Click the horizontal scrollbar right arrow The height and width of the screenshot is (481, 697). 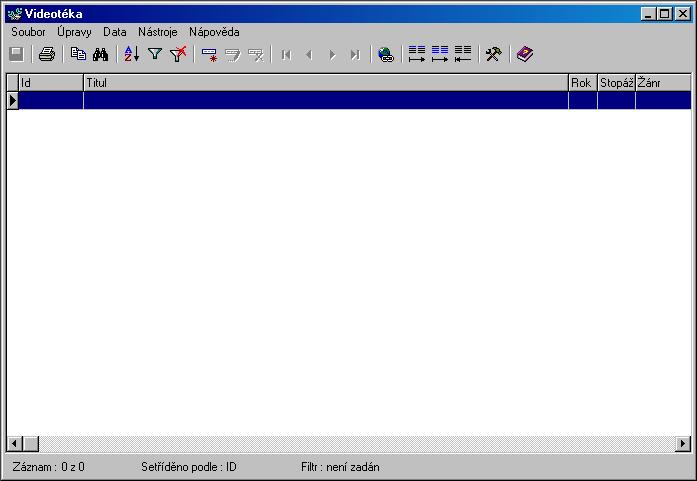683,443
